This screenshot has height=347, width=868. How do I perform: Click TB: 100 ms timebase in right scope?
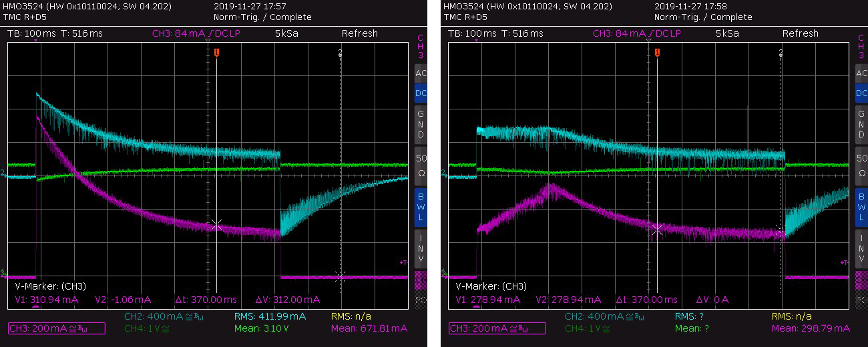[x=472, y=33]
